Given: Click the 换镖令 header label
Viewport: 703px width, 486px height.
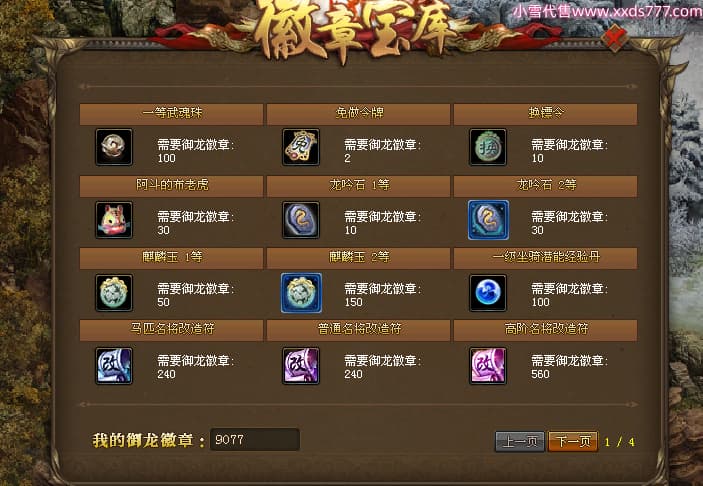Looking at the screenshot, I should pos(546,113).
